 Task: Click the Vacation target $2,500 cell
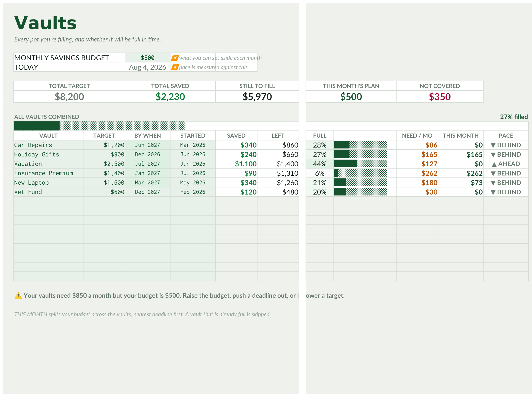tap(104, 164)
